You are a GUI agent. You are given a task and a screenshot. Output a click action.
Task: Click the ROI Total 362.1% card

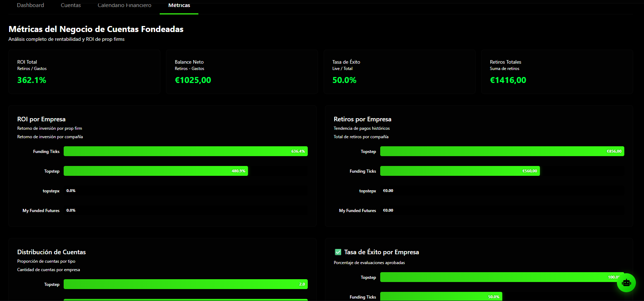click(x=84, y=72)
